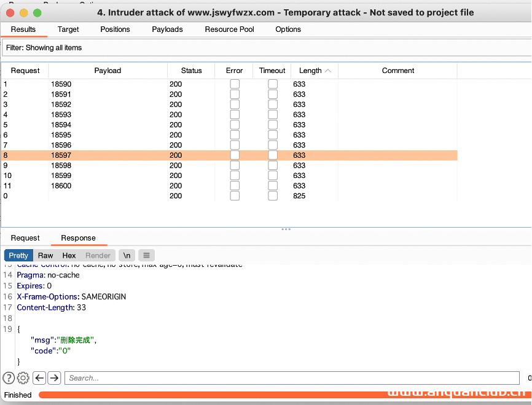Toggle Timeout checkbox for payload 18595
This screenshot has height=405, width=532.
[x=273, y=134]
